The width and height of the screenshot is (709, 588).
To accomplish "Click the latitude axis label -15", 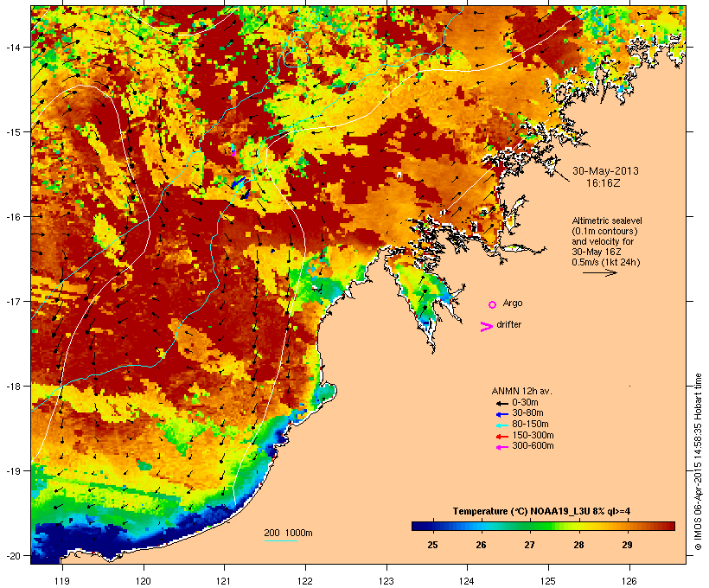I will pyautogui.click(x=13, y=132).
